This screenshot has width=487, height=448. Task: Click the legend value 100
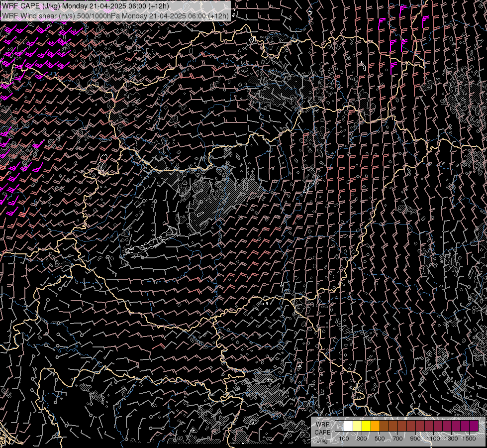[x=344, y=439]
